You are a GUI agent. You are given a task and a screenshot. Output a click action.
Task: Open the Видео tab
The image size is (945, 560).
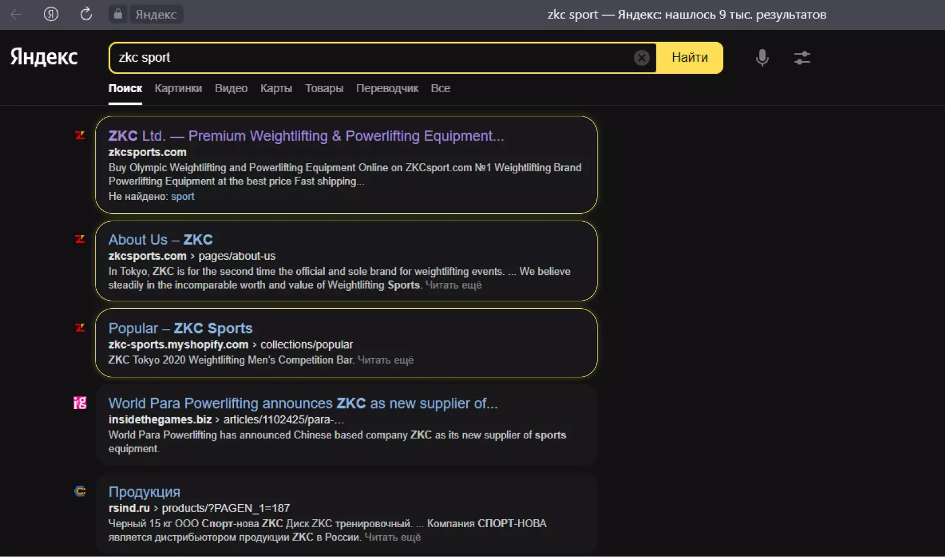tap(231, 88)
